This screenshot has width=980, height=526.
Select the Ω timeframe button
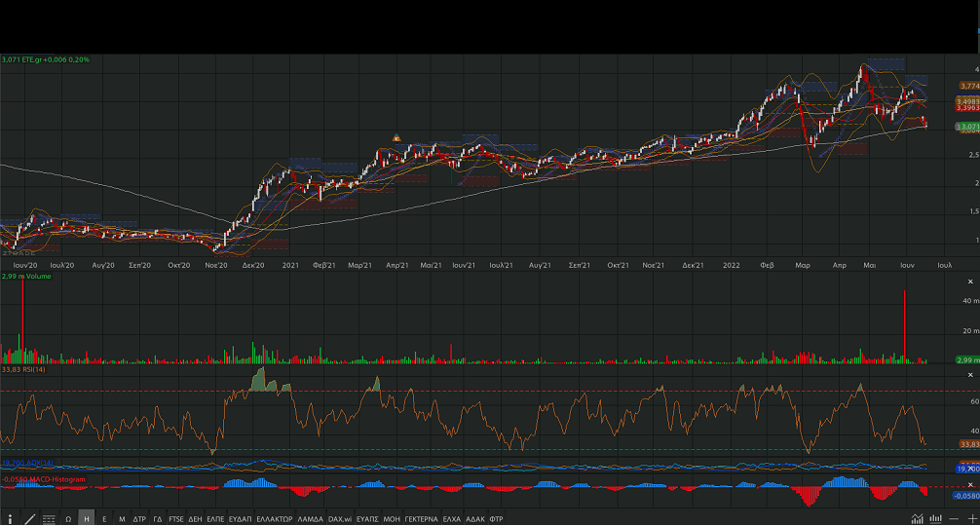pyautogui.click(x=68, y=519)
